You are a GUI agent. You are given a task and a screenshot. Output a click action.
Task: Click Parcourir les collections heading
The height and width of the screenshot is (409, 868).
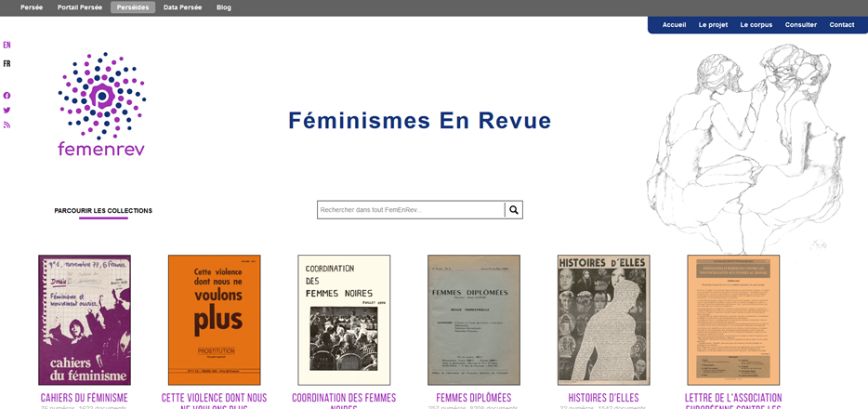pos(103,211)
